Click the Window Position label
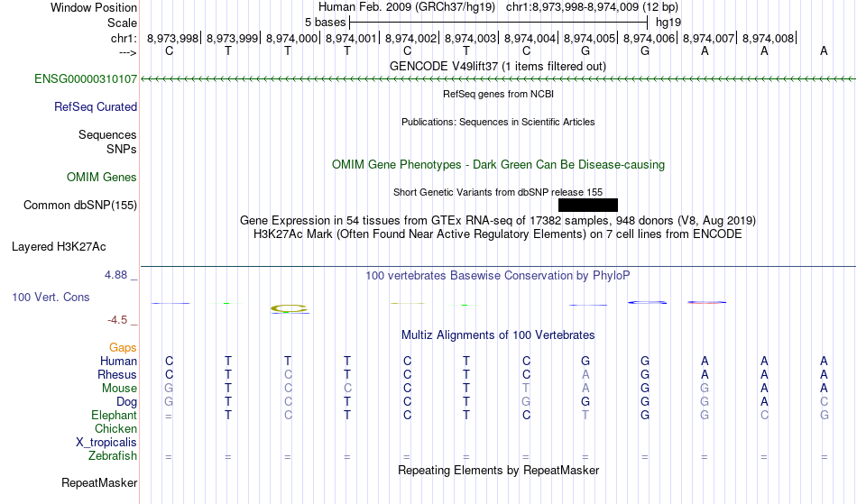 [x=94, y=7]
